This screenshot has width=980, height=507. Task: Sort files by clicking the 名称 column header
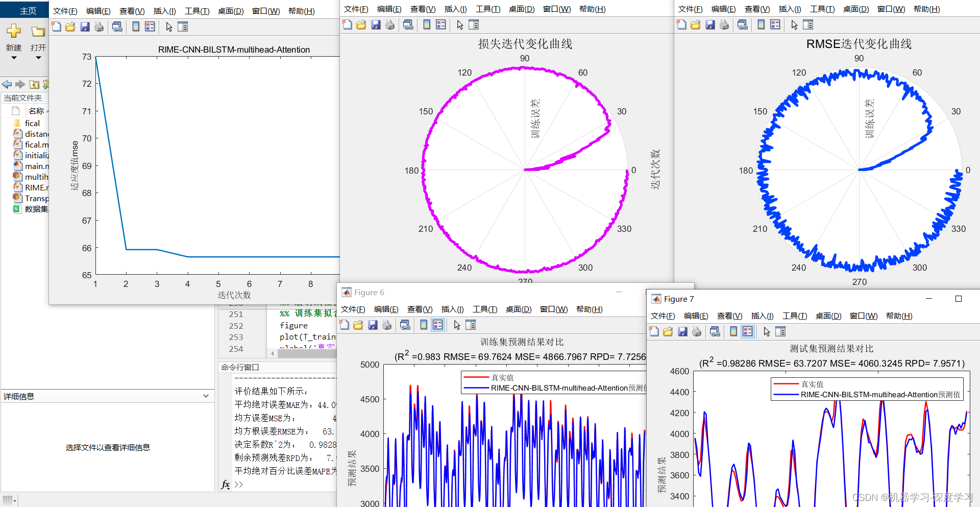(x=37, y=111)
